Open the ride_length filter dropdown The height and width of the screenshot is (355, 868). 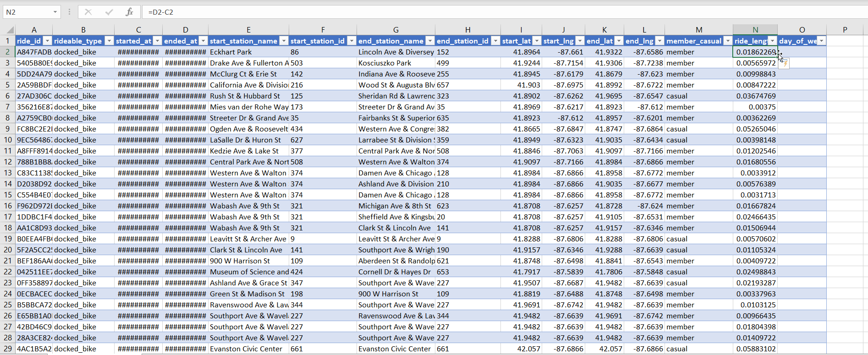773,41
